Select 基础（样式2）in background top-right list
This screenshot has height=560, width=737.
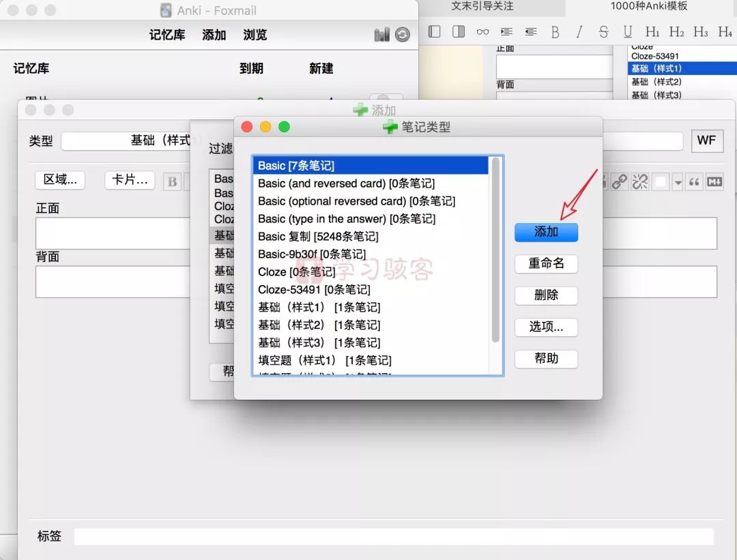pos(682,82)
